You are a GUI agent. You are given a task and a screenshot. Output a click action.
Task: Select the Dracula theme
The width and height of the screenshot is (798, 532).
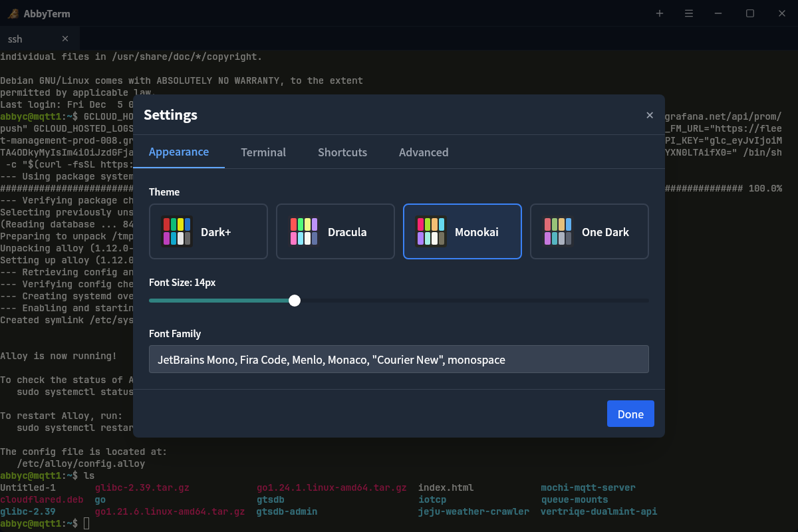[x=335, y=231]
